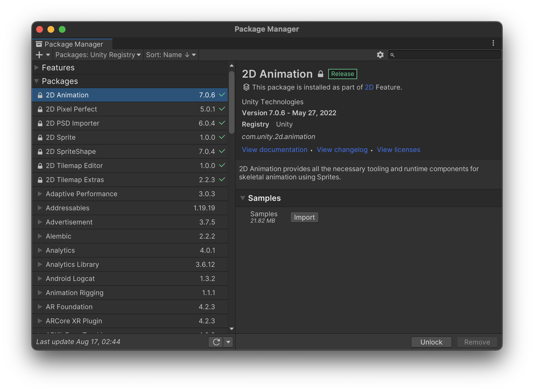534x392 pixels.
Task: Open the Sort: Name dropdown
Action: coord(171,55)
